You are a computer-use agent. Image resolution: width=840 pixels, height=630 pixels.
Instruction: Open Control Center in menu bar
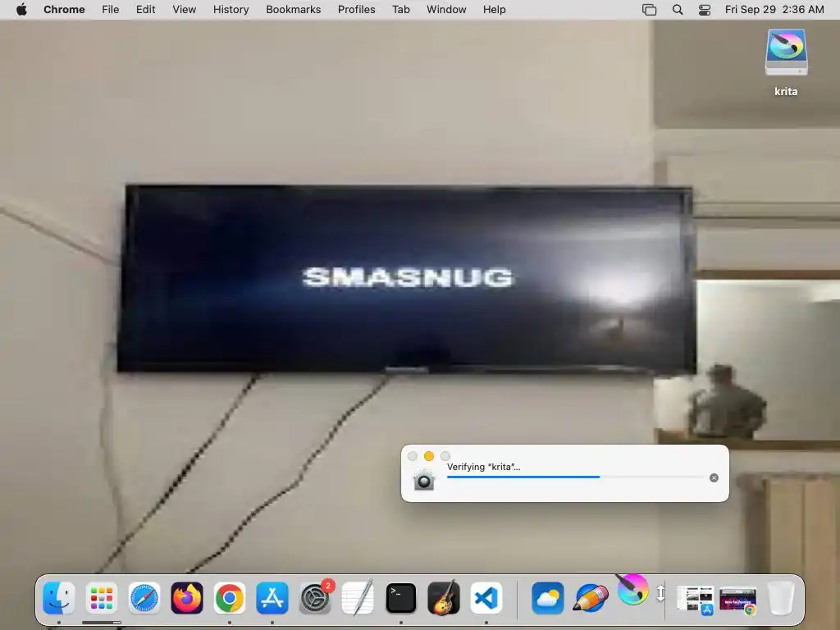705,10
